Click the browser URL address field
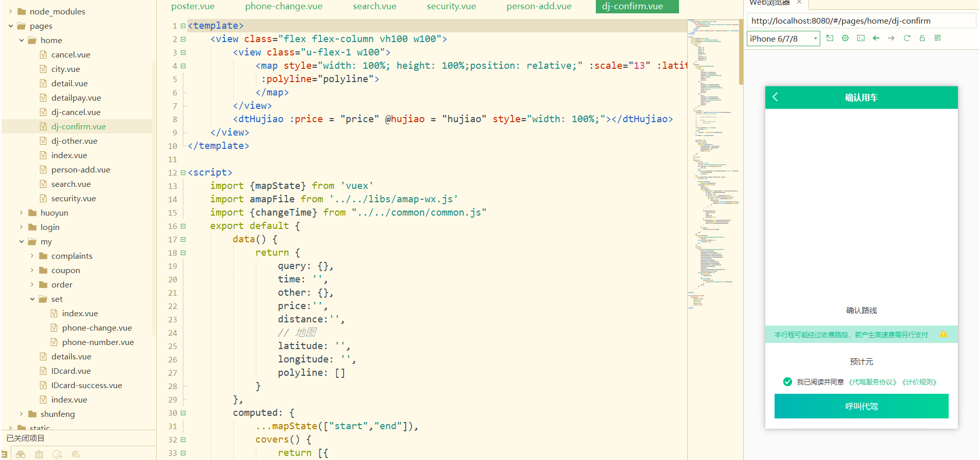The height and width of the screenshot is (460, 980). pos(860,21)
